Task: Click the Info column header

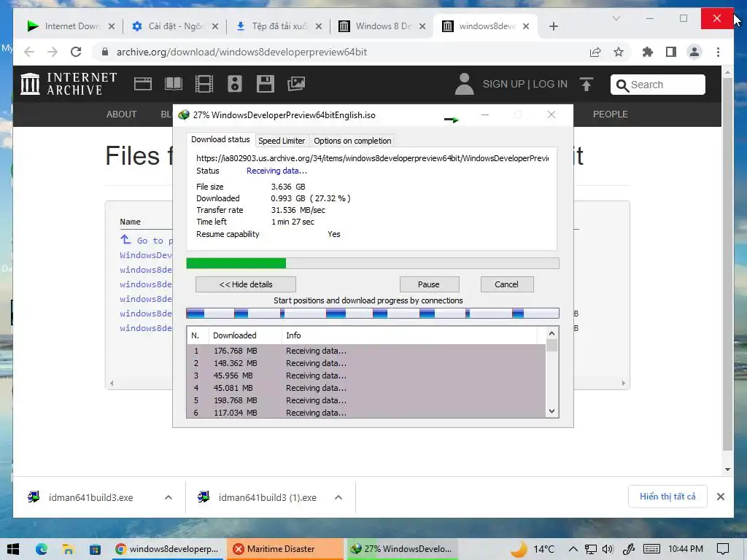Action: pyautogui.click(x=410, y=335)
